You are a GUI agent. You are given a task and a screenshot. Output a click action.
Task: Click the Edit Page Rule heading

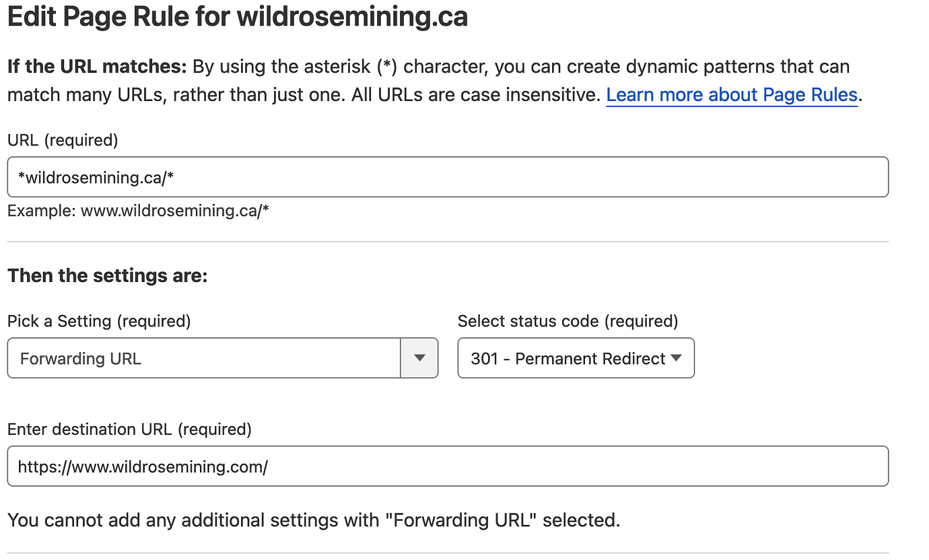237,16
